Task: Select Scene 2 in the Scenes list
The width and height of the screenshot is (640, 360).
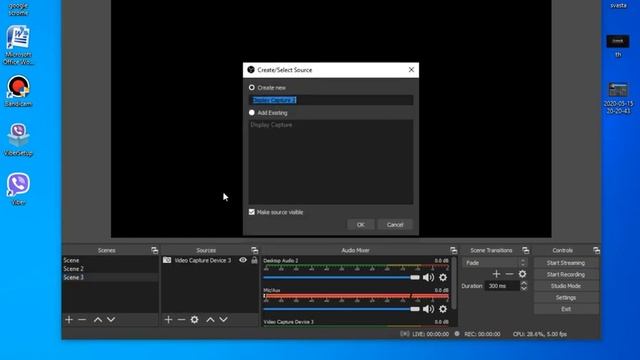Action: pos(110,269)
